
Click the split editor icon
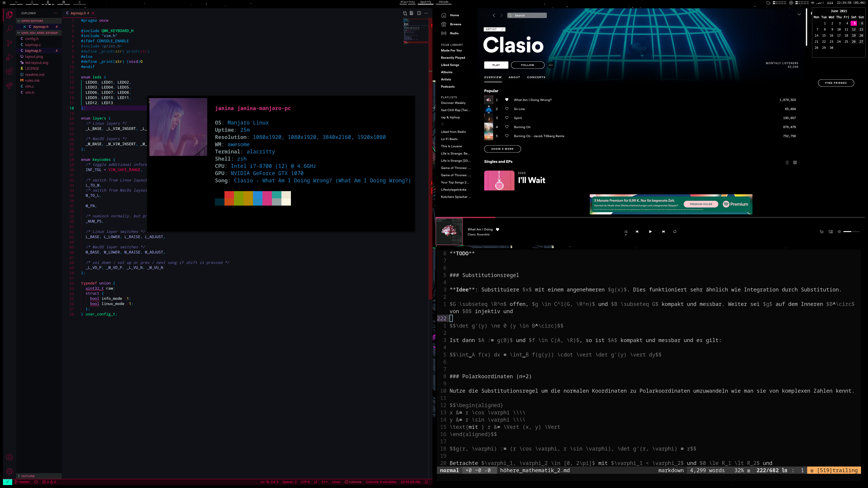(x=419, y=13)
